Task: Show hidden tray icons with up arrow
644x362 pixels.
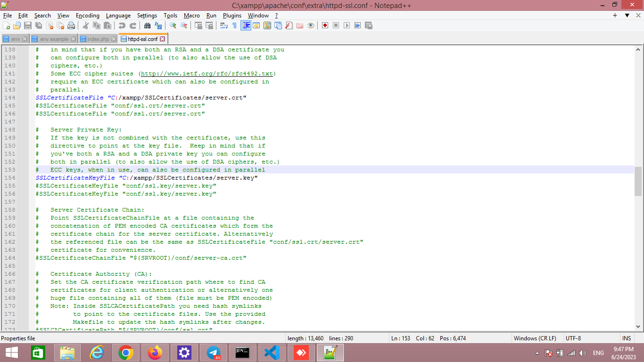Action: click(x=537, y=353)
